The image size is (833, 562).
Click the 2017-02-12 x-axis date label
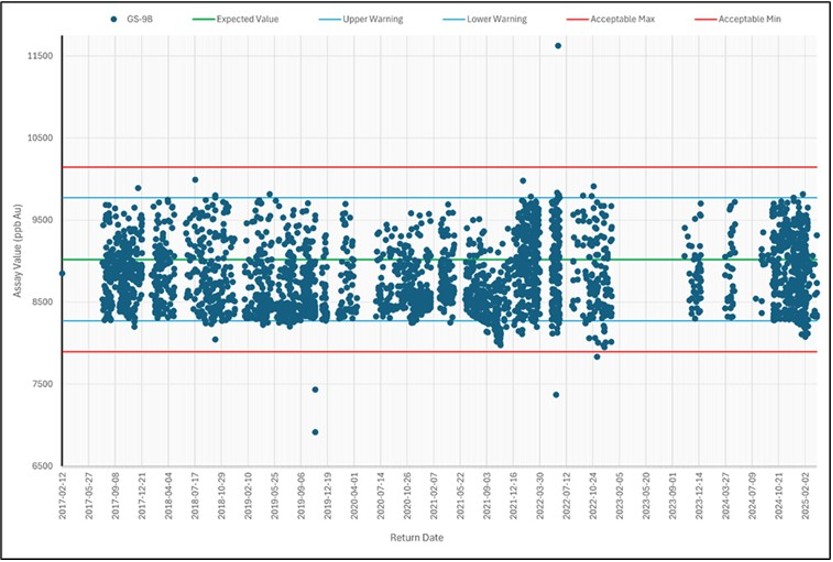tap(62, 493)
